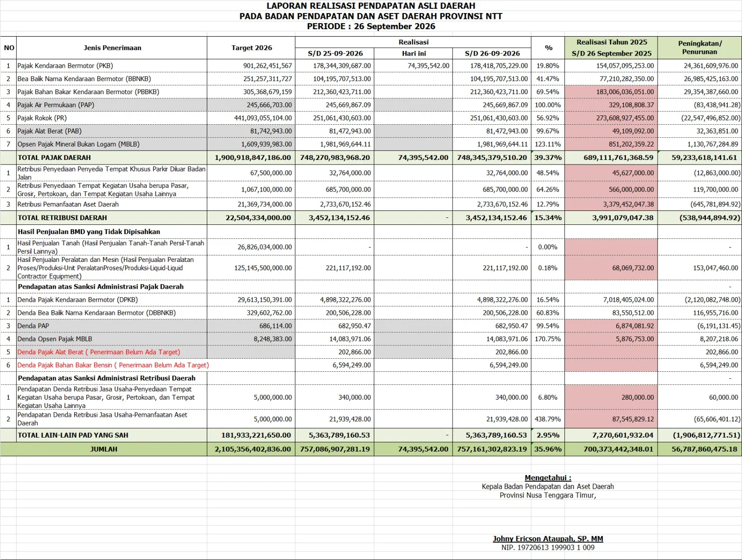
Task: Click PKB percentage "19.80%"
Action: 548,66
